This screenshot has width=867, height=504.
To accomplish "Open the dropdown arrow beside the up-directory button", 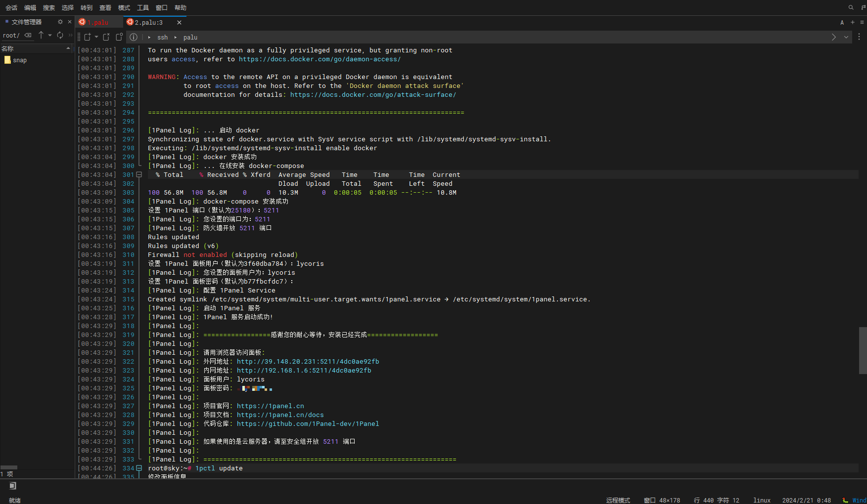I will tap(50, 35).
